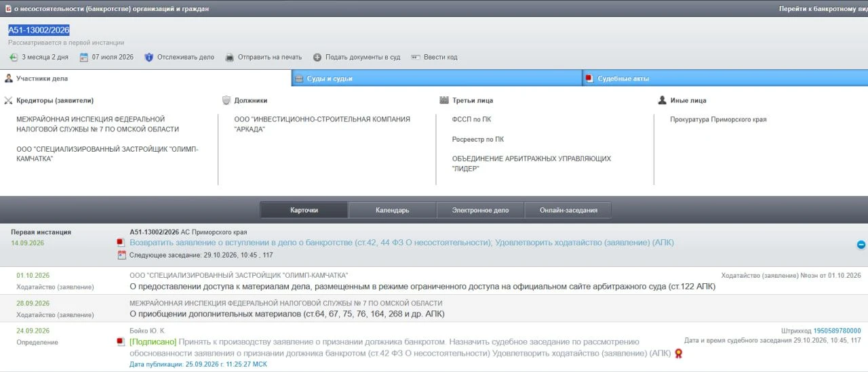Open the Суды и судьи tab
This screenshot has width=868, height=372.
coord(437,79)
